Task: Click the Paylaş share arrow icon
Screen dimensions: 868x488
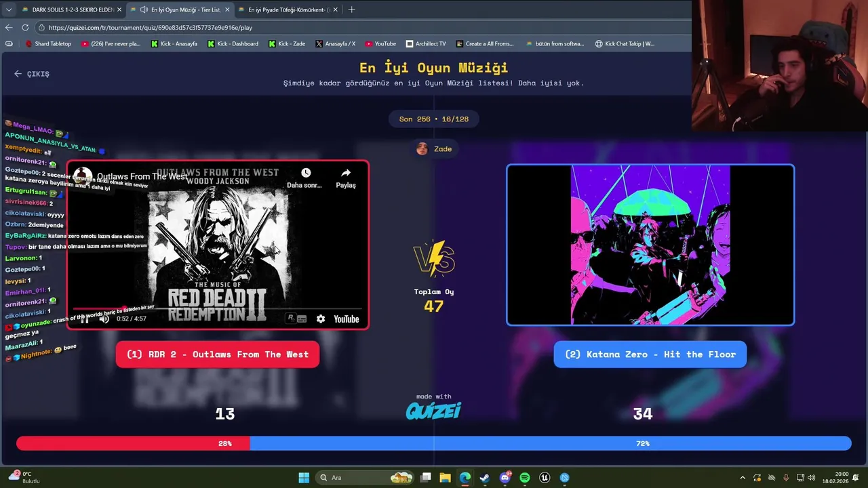Action: pos(346,173)
